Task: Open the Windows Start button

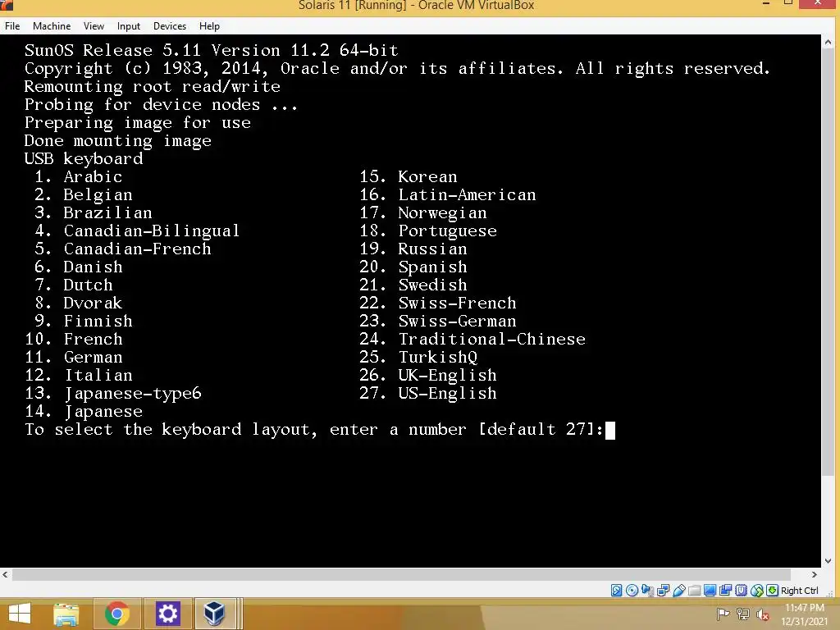Action: click(20, 614)
